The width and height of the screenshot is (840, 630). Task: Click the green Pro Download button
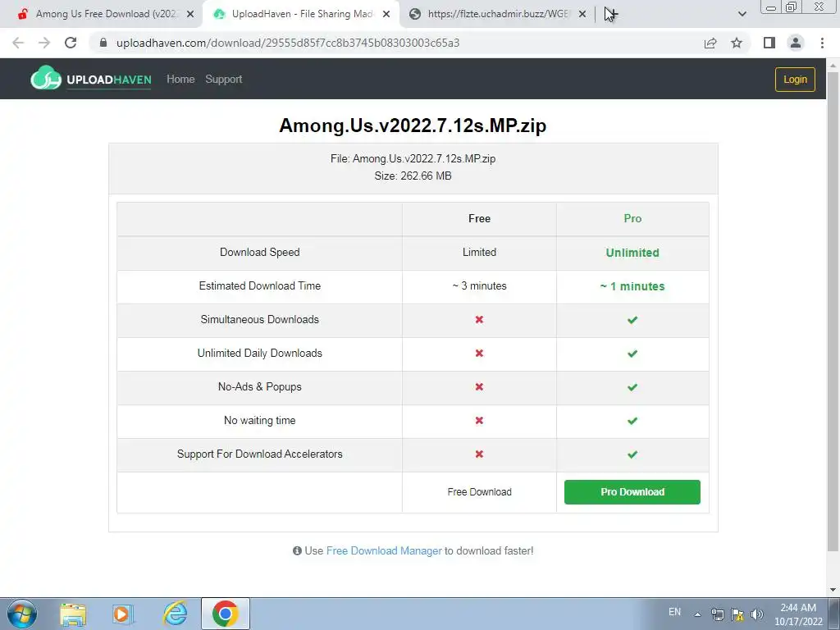pyautogui.click(x=632, y=492)
